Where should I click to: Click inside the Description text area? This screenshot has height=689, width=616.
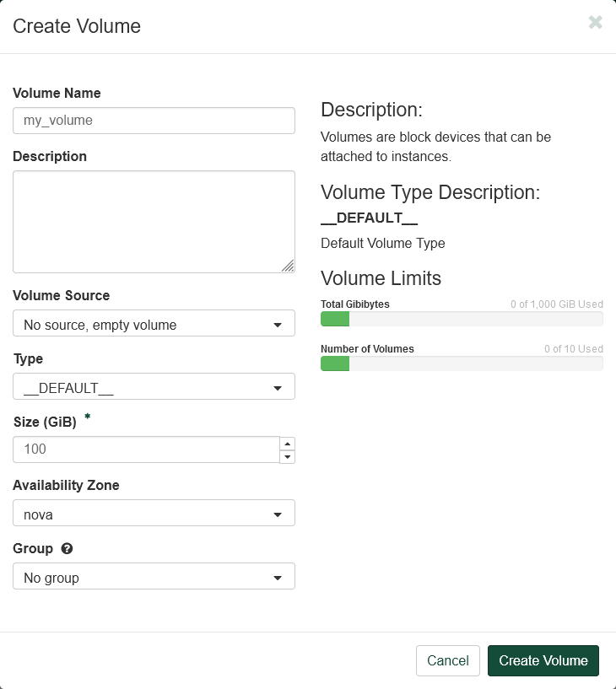pyautogui.click(x=152, y=221)
